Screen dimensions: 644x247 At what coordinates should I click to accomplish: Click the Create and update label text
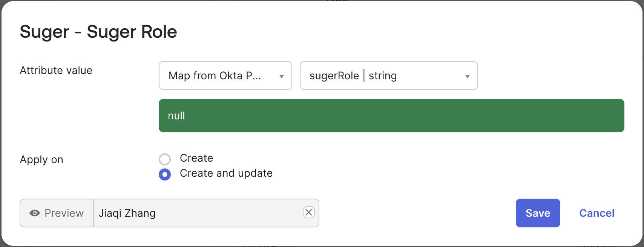pyautogui.click(x=226, y=173)
